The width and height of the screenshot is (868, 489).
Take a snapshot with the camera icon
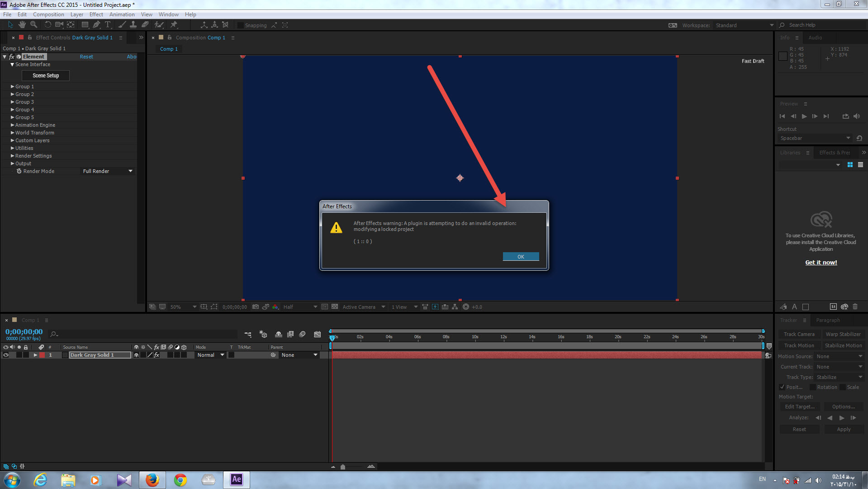tap(256, 307)
